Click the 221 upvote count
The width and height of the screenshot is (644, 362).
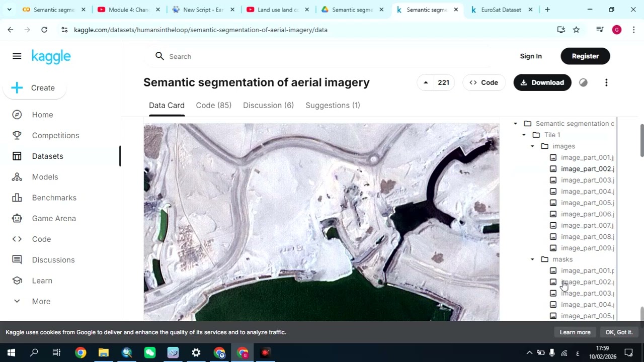[x=443, y=82]
